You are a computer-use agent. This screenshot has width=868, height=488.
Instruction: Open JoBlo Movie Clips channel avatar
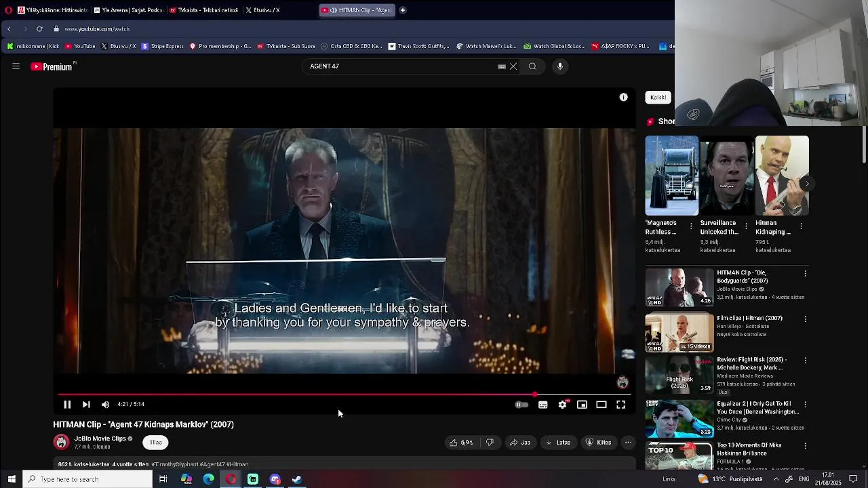[x=62, y=443]
